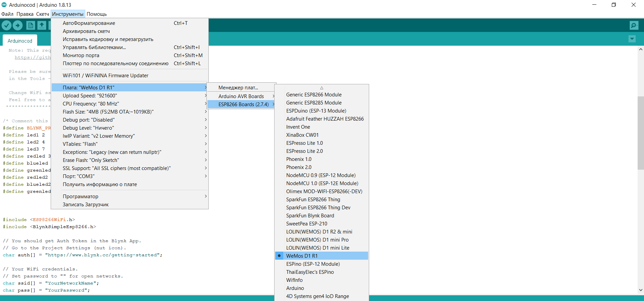Image resolution: width=644 pixels, height=301 pixels.
Task: Click the board list scroll-up arrow
Action: 321,88
